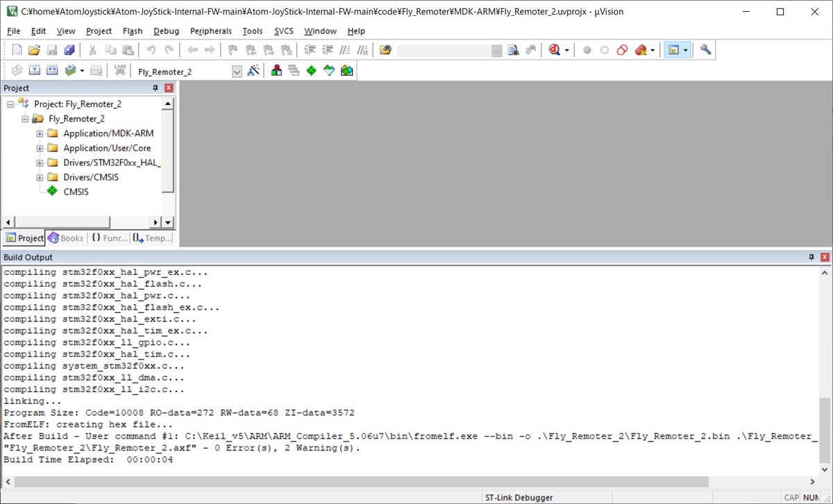Launch the Pack Installer icon
Screen dimensions: 833x504
pyautogui.click(x=346, y=71)
